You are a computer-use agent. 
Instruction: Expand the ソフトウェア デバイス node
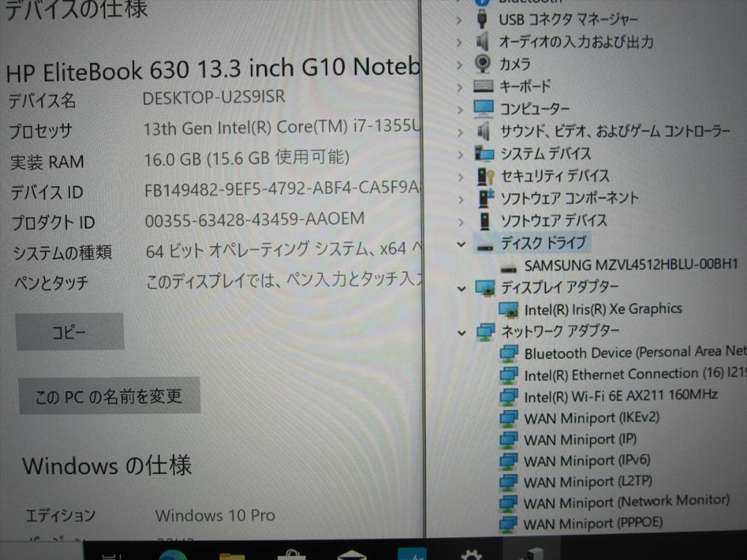click(460, 222)
